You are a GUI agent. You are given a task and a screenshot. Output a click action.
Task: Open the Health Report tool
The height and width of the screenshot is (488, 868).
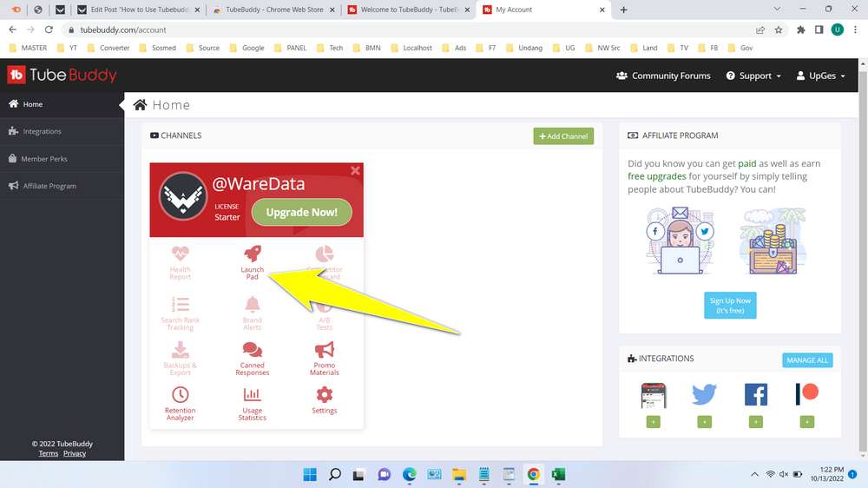pos(180,262)
